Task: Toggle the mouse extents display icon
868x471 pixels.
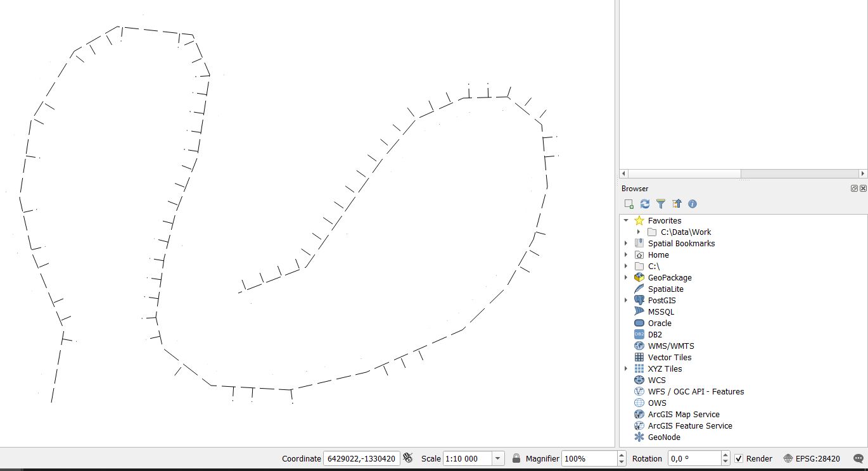Action: tap(409, 458)
